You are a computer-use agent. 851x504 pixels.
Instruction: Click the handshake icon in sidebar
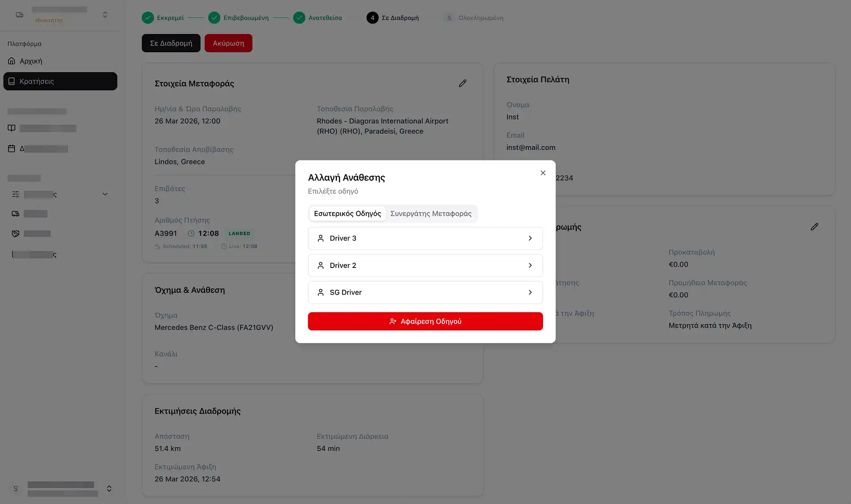(x=16, y=233)
